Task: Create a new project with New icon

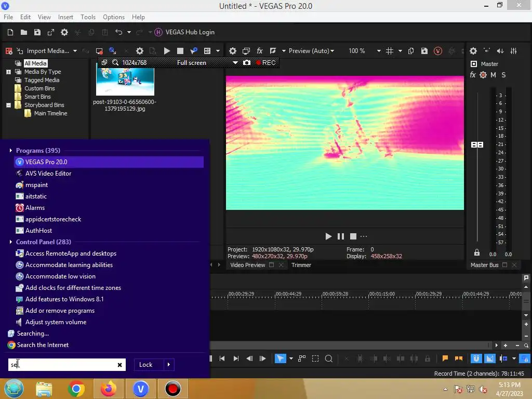Action: click(10, 32)
